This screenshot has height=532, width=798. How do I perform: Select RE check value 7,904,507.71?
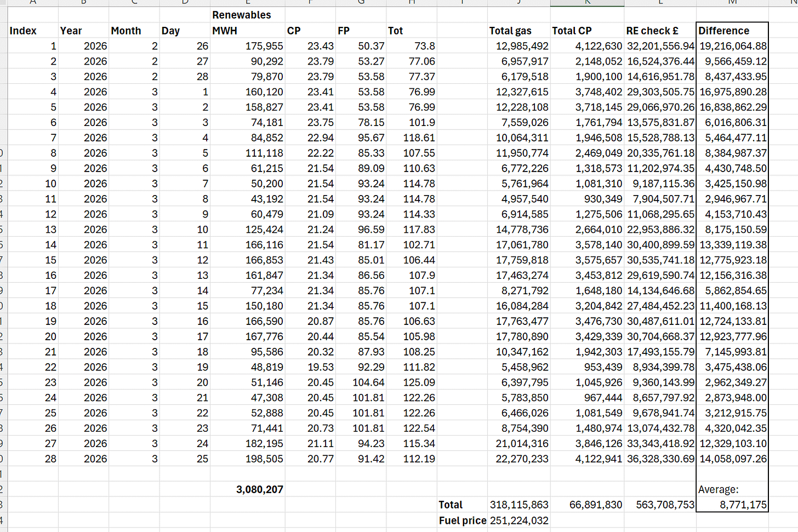coord(660,199)
